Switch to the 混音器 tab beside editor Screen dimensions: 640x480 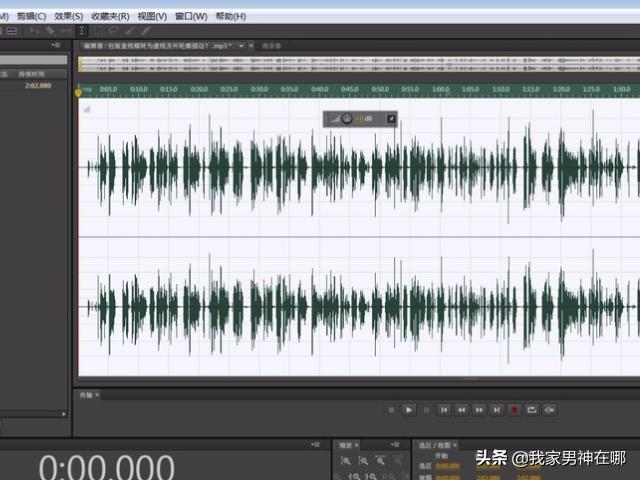[x=271, y=46]
